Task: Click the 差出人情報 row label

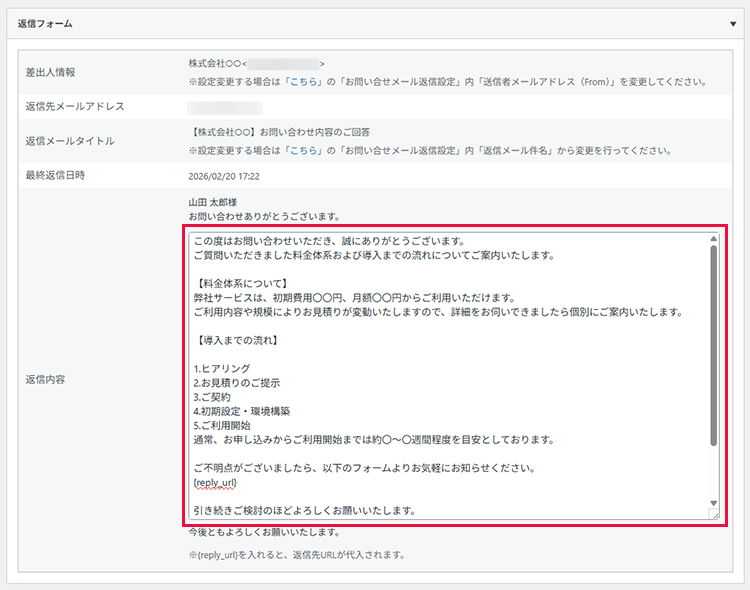Action: (x=52, y=73)
